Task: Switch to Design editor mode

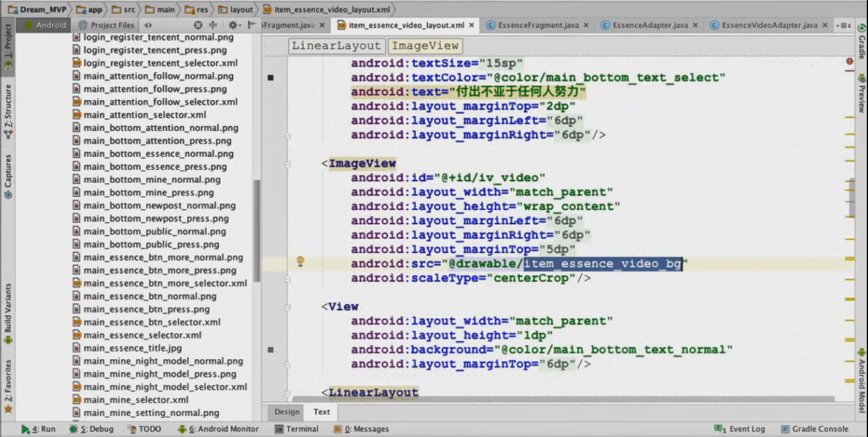Action: (287, 412)
